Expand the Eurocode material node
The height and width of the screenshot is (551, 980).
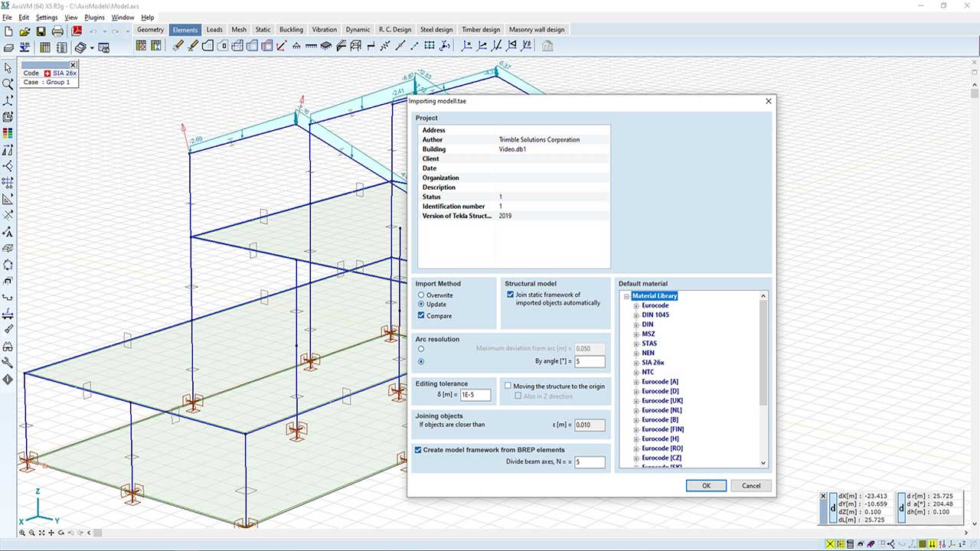pyautogui.click(x=635, y=305)
